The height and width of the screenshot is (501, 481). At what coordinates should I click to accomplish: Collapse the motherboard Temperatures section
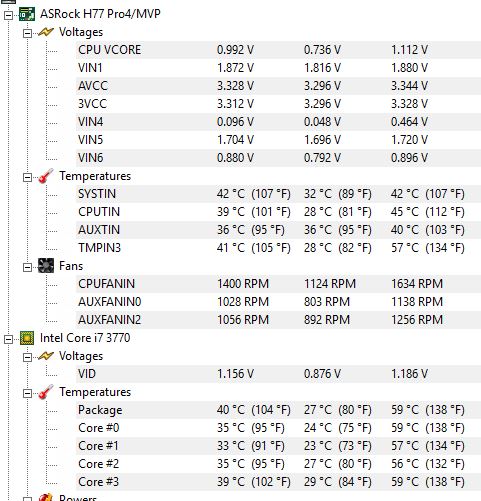click(27, 177)
